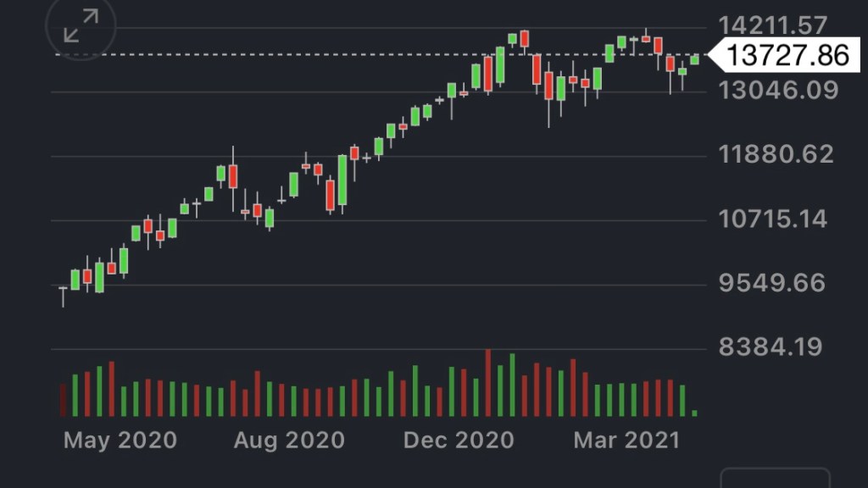Click the Dec 2020 date label
The width and height of the screenshot is (868, 488).
click(x=459, y=441)
